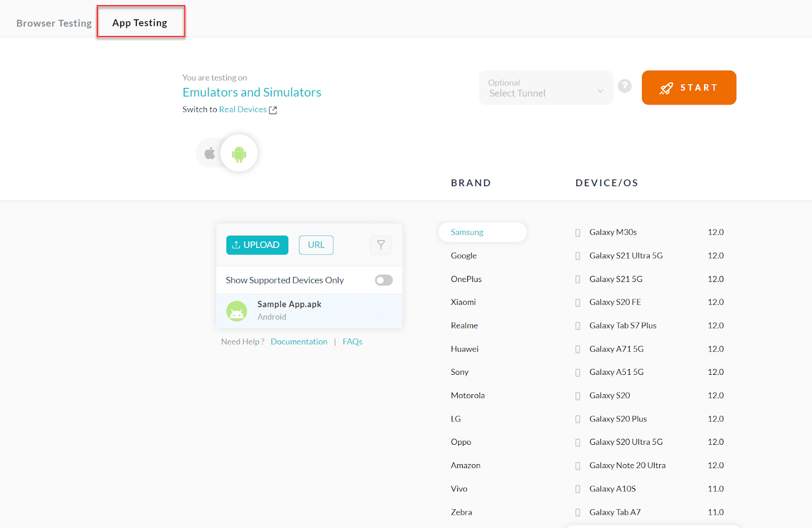This screenshot has width=812, height=528.
Task: Click the question mark help icon near Select Tunnel
Action: (625, 86)
